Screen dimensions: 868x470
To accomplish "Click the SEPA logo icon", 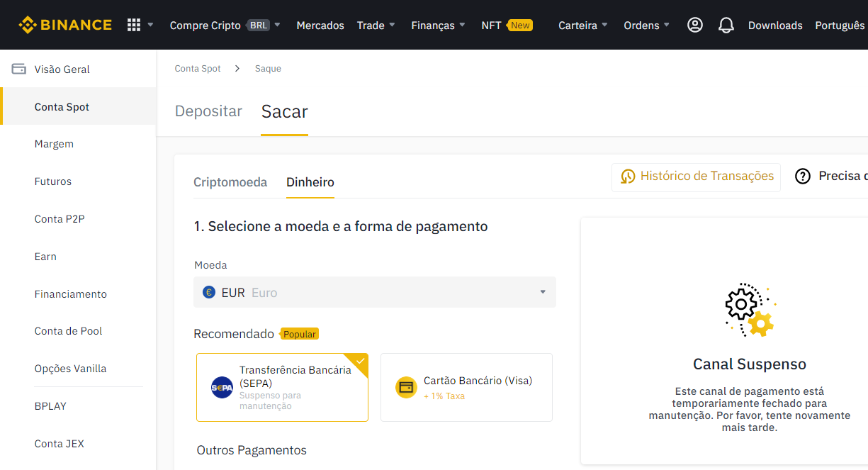I will [x=222, y=387].
